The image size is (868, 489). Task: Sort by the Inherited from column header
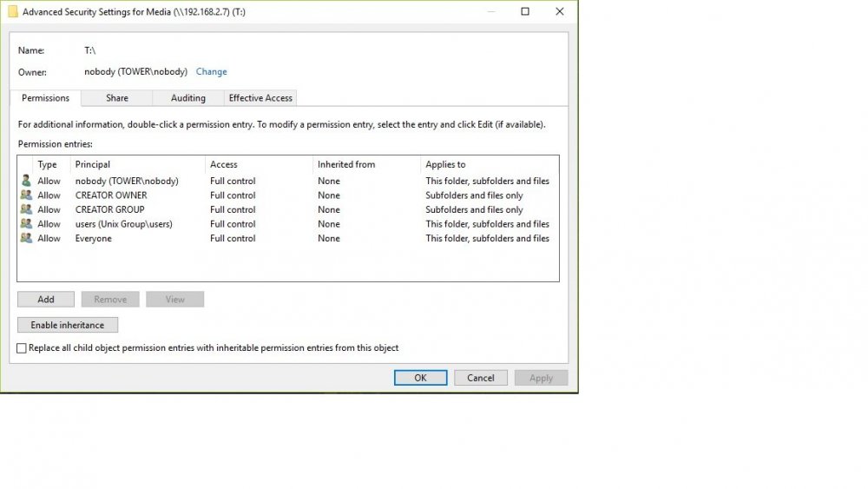(346, 164)
